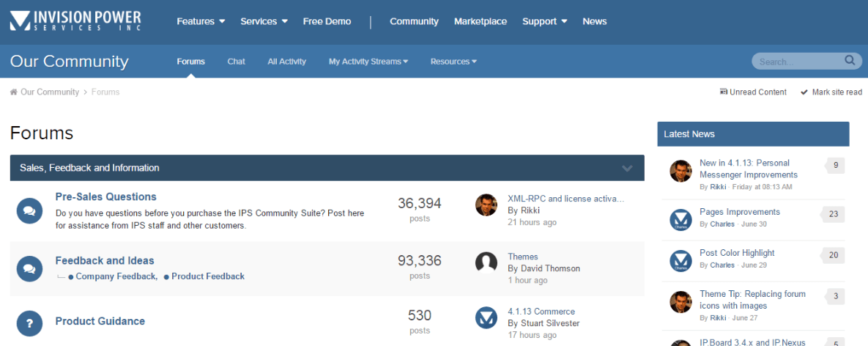This screenshot has width=868, height=346.
Task: Click the Pre-Sales Questions forum bubble icon
Action: 30,211
